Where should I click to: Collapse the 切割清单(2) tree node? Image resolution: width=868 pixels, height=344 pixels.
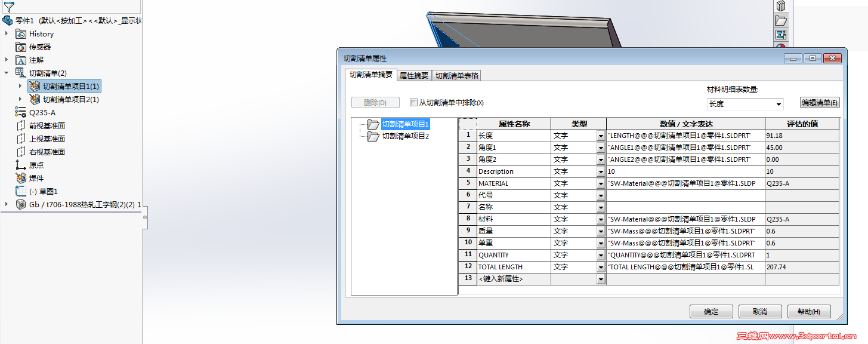7,73
